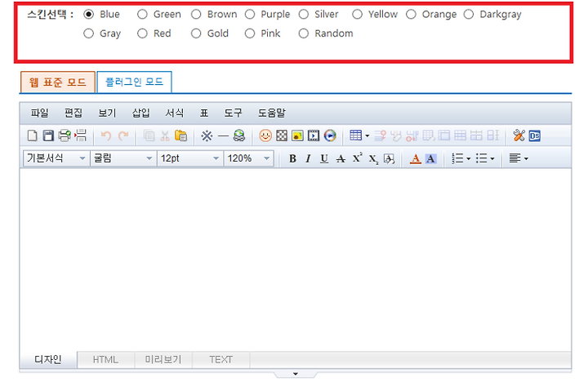Toggle underline formatting

pyautogui.click(x=324, y=159)
